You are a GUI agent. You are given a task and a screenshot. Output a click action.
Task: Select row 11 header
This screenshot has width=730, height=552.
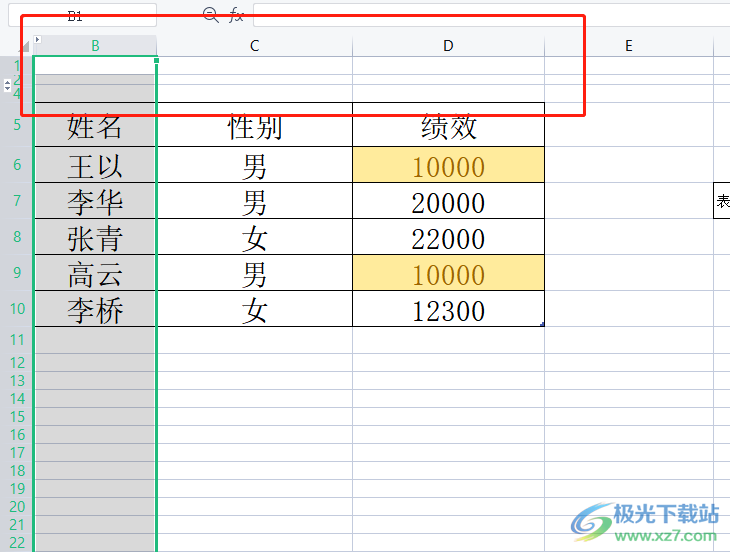click(x=17, y=340)
